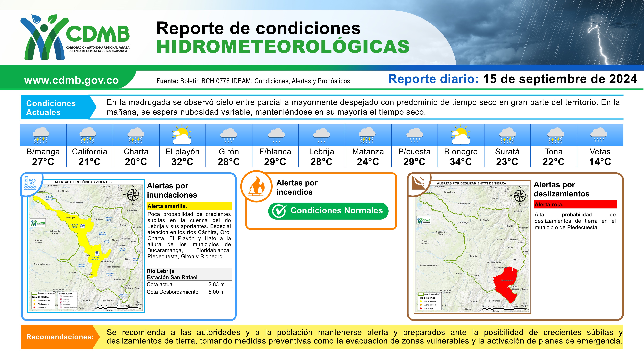The width and height of the screenshot is (644, 362).
Task: Click the Rionegro sun and cloud icon
Action: (460, 135)
